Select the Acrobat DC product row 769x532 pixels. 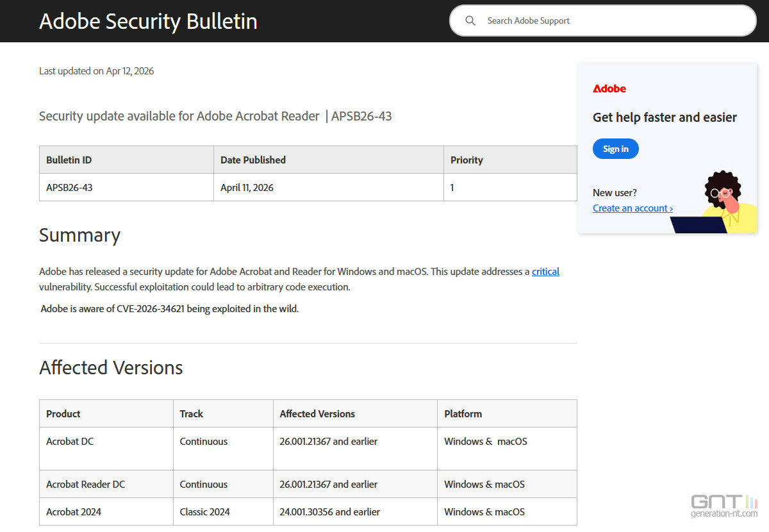[70, 442]
